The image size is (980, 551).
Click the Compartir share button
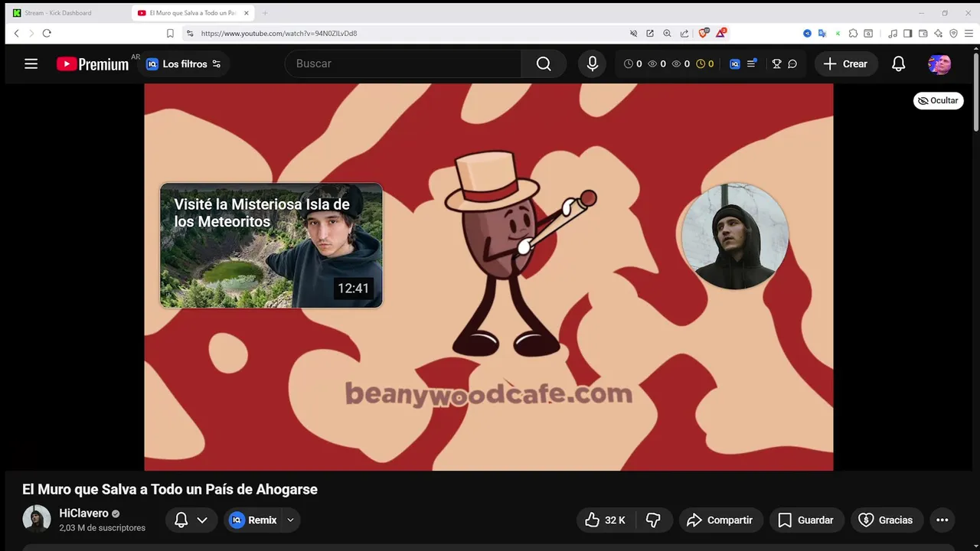click(x=720, y=520)
